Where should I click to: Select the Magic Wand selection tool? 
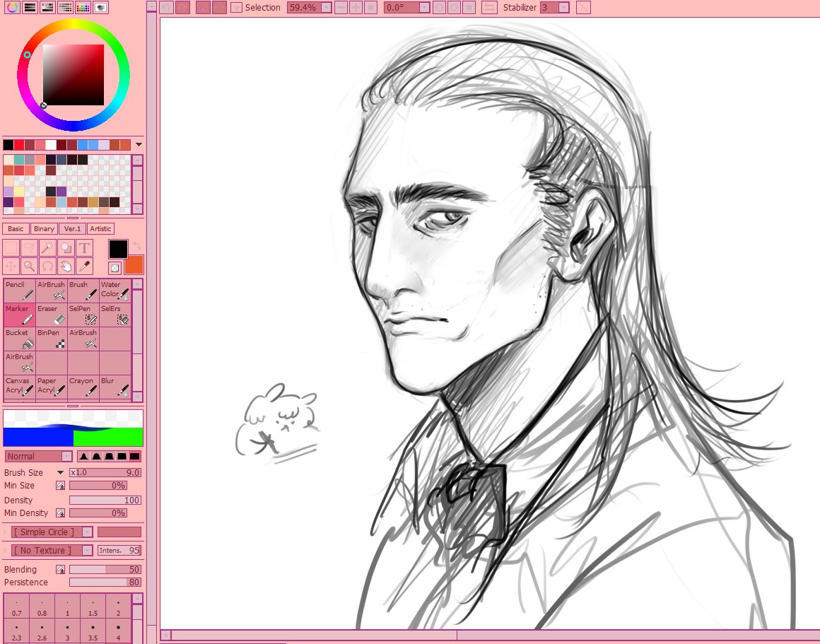pyautogui.click(x=47, y=247)
